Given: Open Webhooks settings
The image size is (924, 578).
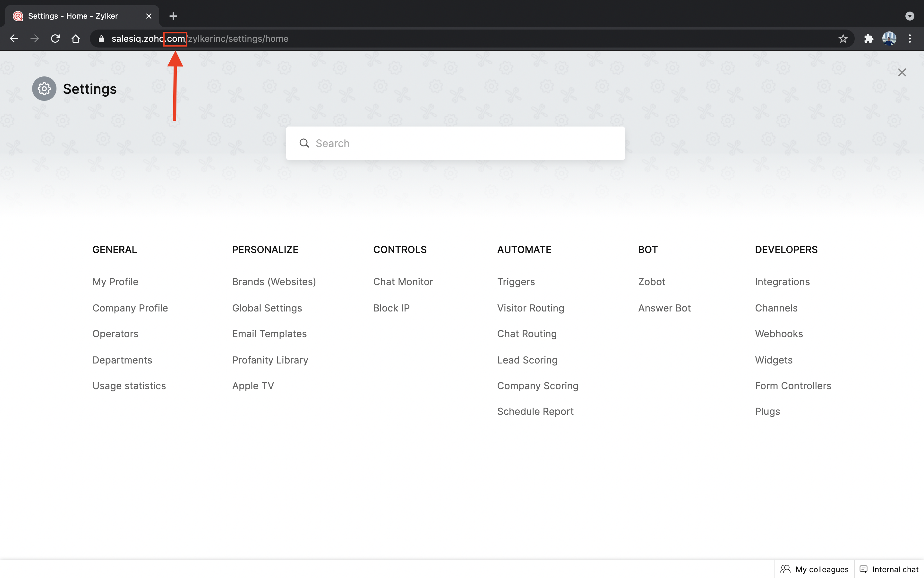Looking at the screenshot, I should pos(779,334).
